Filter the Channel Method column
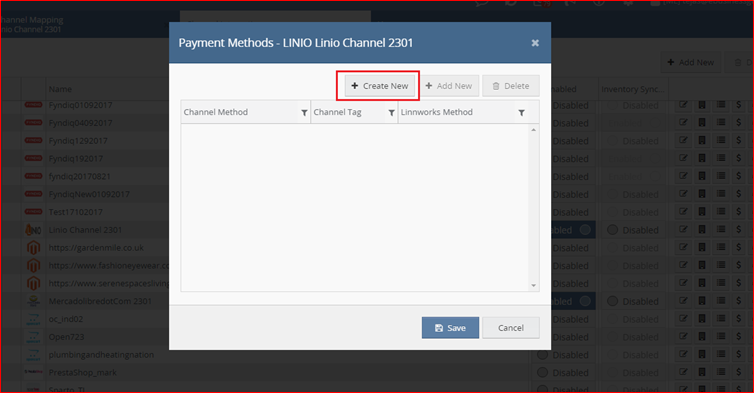This screenshot has height=393, width=754. (304, 113)
